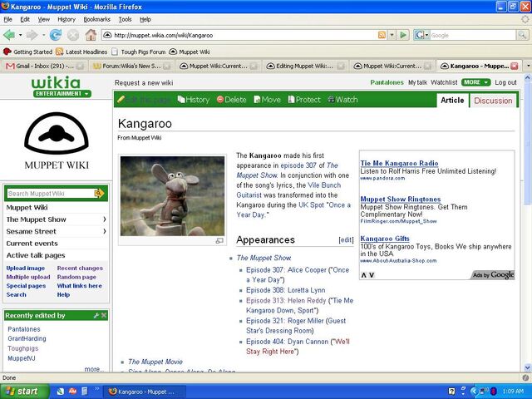Click the kangaroo puppet thumbnail image
The width and height of the screenshot is (532, 399).
click(172, 196)
